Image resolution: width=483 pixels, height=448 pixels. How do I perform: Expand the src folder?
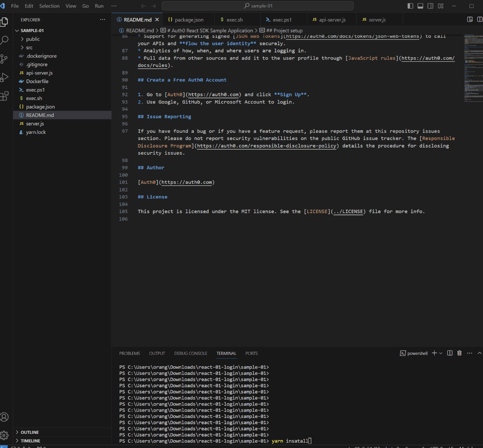tap(62, 48)
